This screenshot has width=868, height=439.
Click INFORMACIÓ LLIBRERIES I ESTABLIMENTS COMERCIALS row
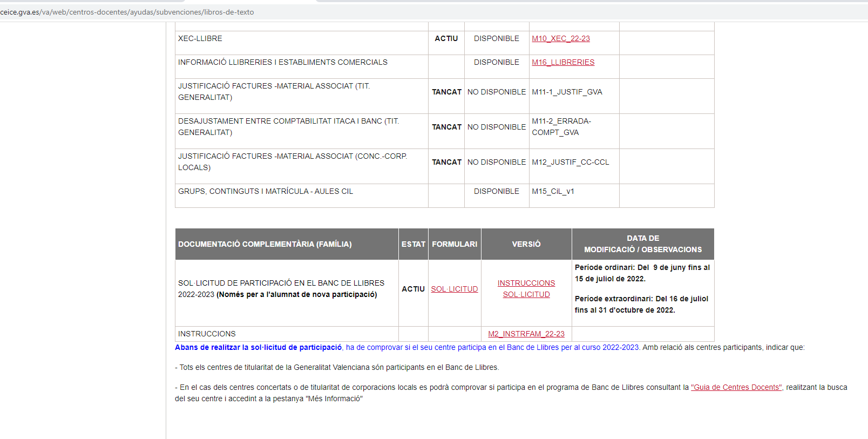tap(282, 62)
